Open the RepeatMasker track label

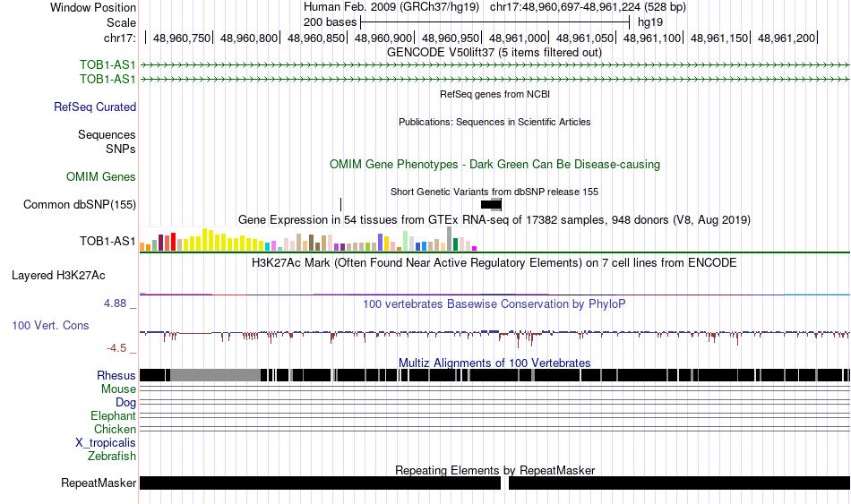click(99, 483)
